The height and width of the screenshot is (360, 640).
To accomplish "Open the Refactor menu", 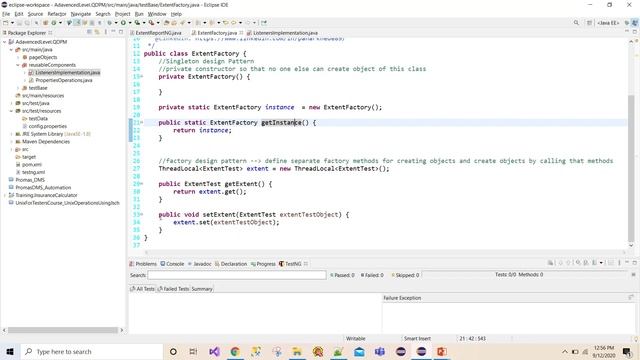I will click(x=57, y=14).
